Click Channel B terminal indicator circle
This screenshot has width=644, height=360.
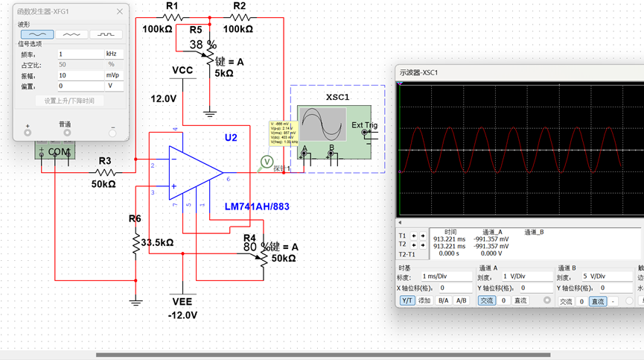point(629,301)
